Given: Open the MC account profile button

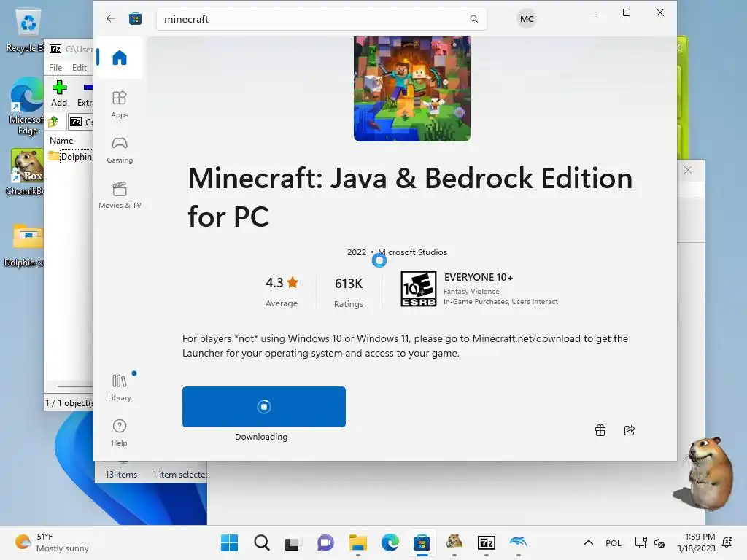Looking at the screenshot, I should [x=527, y=18].
